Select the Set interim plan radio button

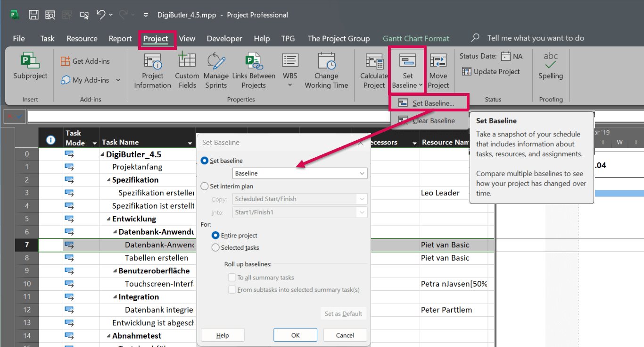point(205,186)
